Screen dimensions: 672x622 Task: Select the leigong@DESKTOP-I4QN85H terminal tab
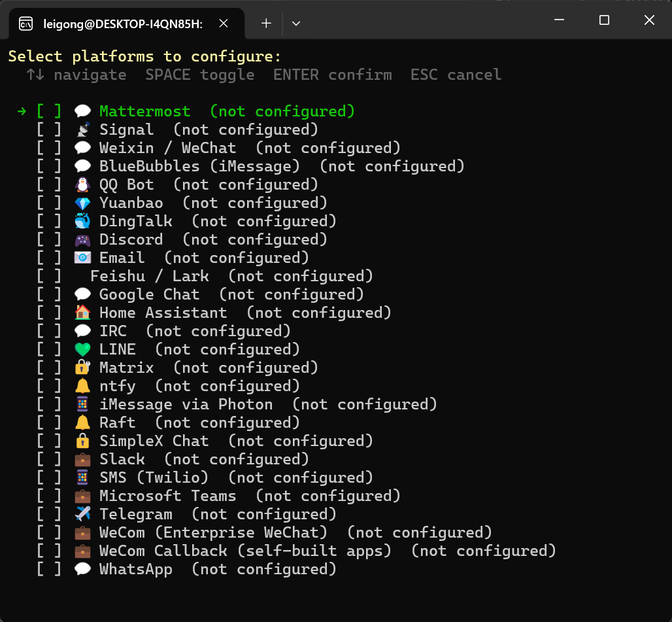coord(127,24)
